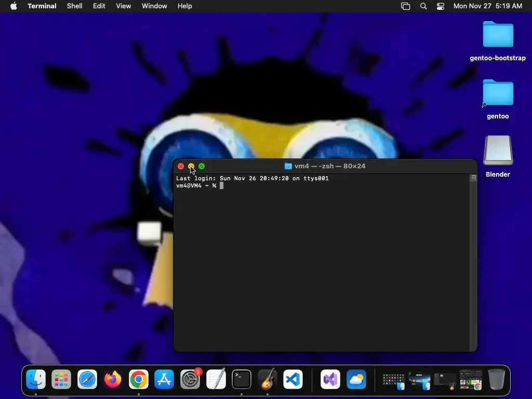
Task: Close the Terminal window with the red button
Action: 181,166
